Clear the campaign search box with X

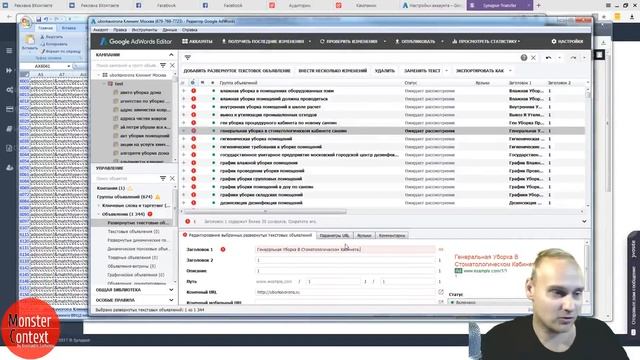(172, 65)
